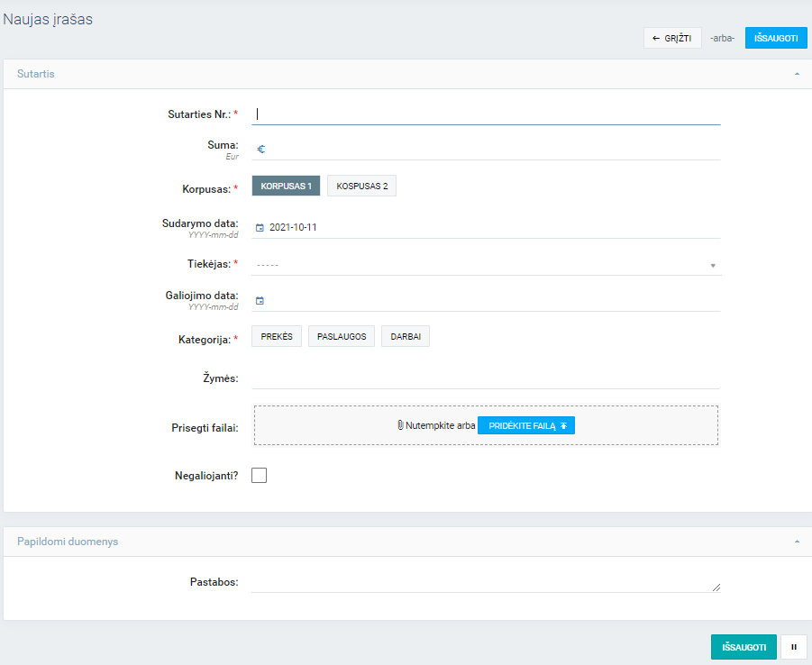The height and width of the screenshot is (665, 812).
Task: Select the KOSPUSAS 2 option
Action: tap(361, 186)
